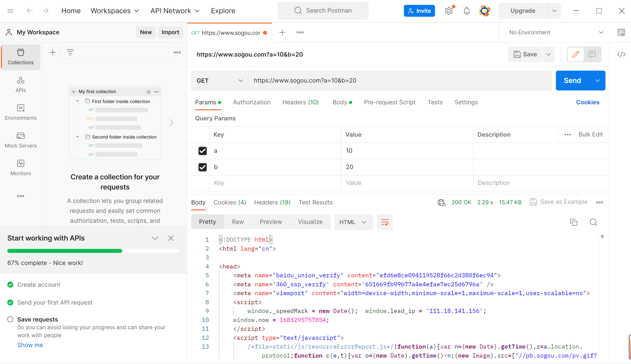This screenshot has width=631, height=364.
Task: Open the Workspaces dropdown
Action: click(115, 11)
